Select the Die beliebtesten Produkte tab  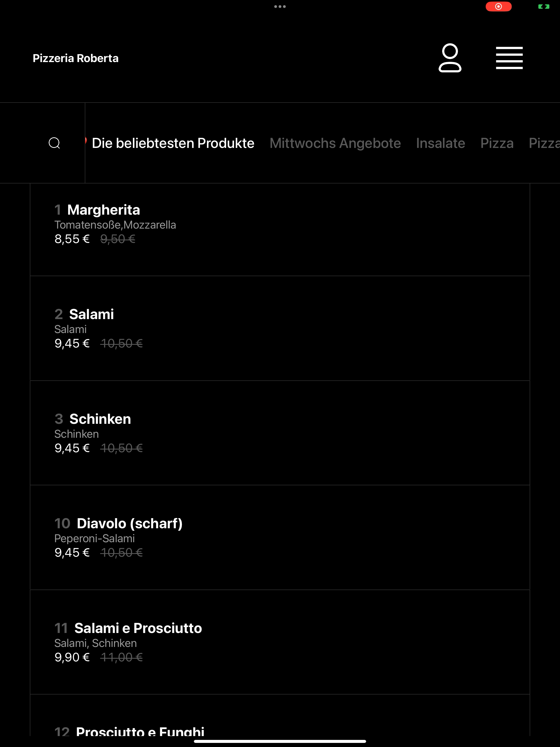tap(173, 143)
